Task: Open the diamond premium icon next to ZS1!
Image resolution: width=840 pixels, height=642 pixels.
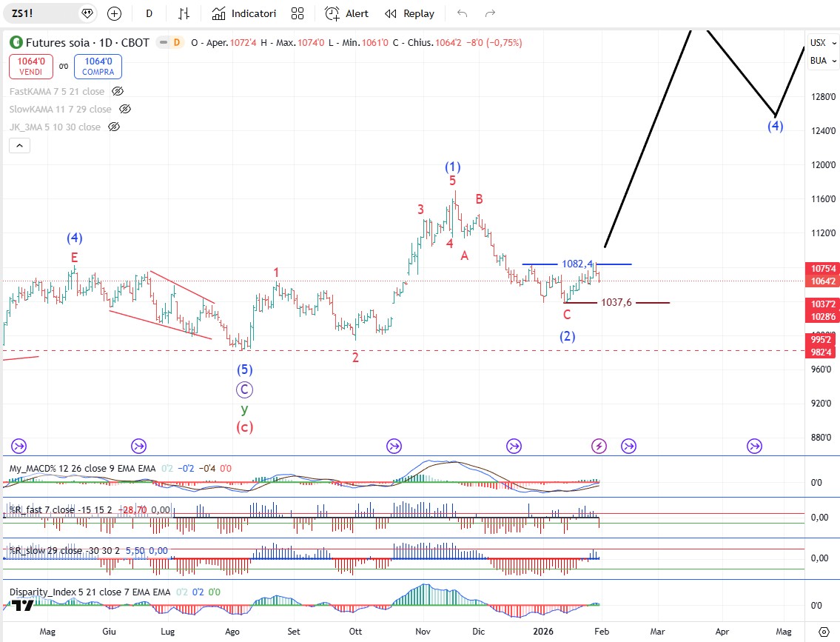Action: [x=87, y=13]
